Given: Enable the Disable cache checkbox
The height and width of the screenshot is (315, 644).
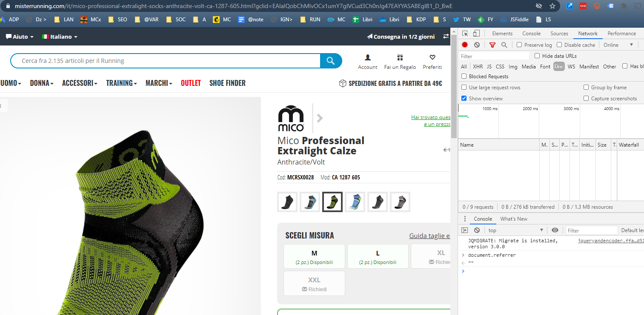Looking at the screenshot, I should click(x=559, y=45).
